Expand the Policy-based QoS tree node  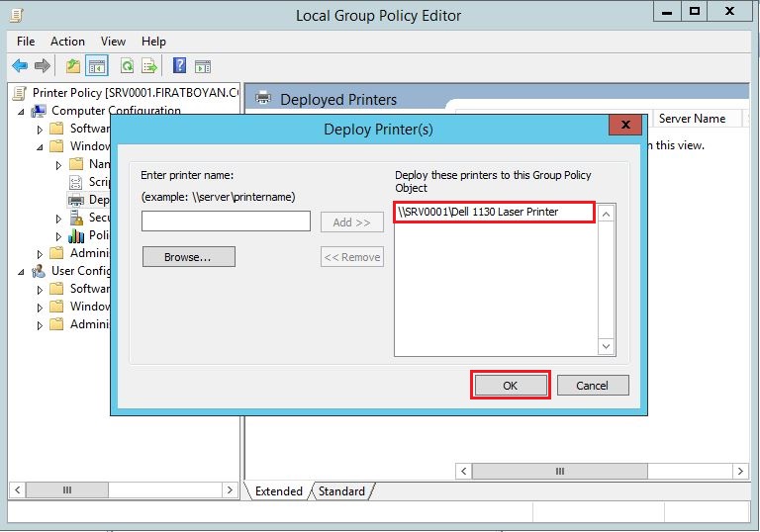[57, 235]
